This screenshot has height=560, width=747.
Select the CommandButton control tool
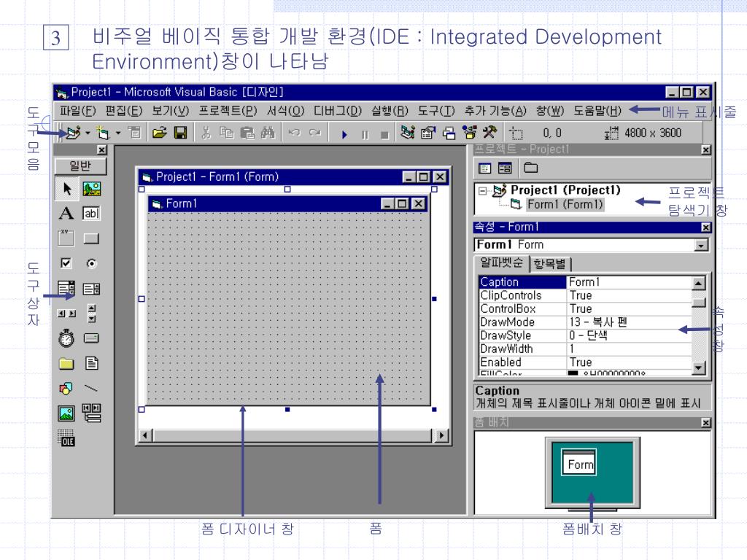pos(91,238)
